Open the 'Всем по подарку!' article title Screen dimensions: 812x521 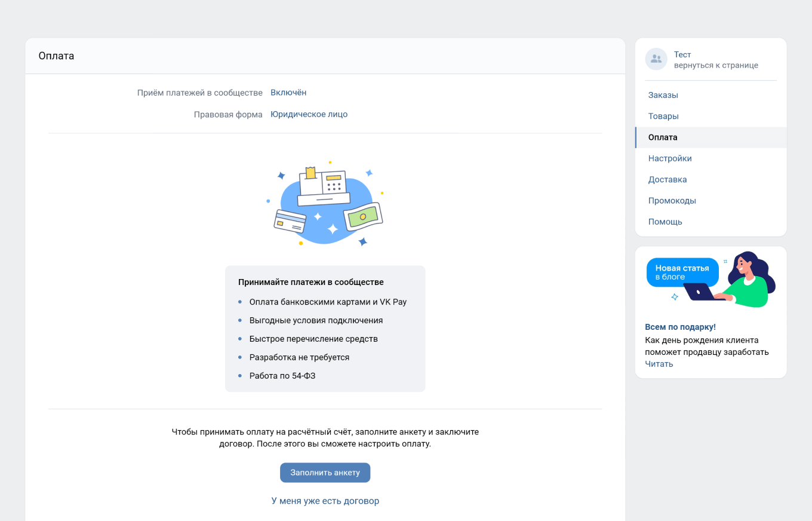680,327
